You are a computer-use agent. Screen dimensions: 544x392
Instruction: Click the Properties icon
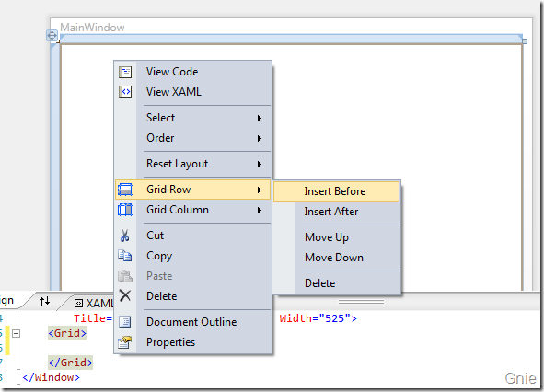(x=125, y=342)
